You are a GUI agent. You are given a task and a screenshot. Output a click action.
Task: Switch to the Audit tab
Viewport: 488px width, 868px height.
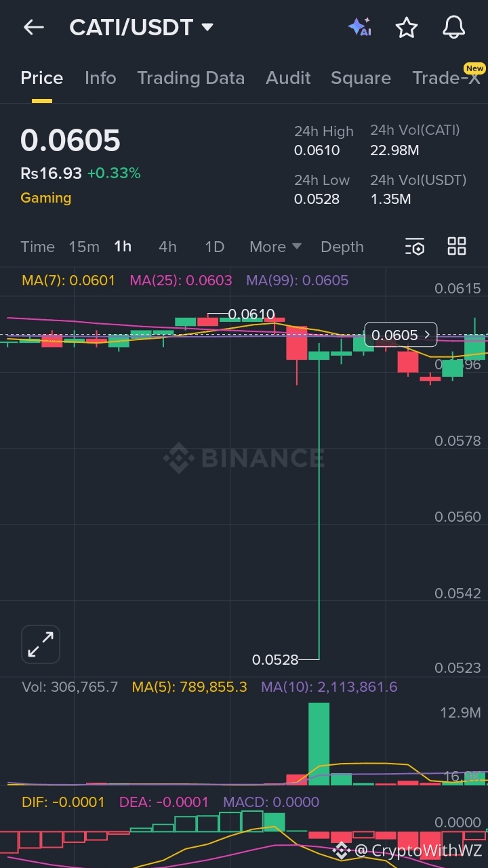[x=288, y=78]
